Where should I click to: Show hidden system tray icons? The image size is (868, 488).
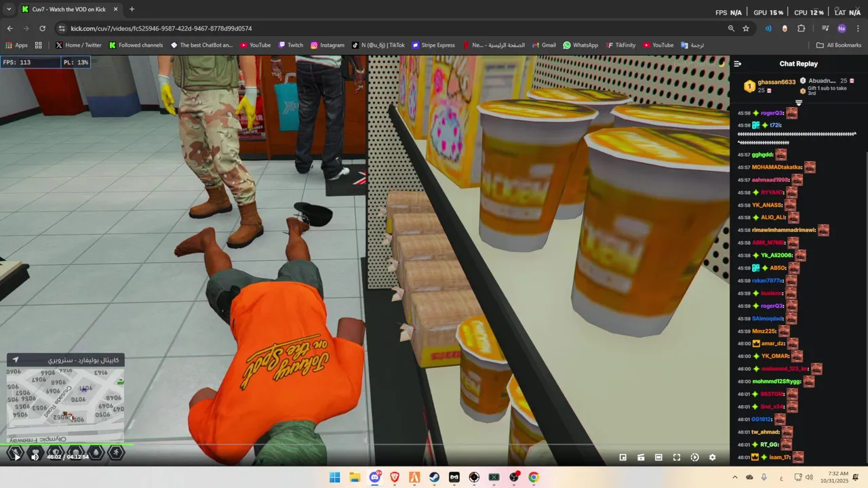[734, 478]
